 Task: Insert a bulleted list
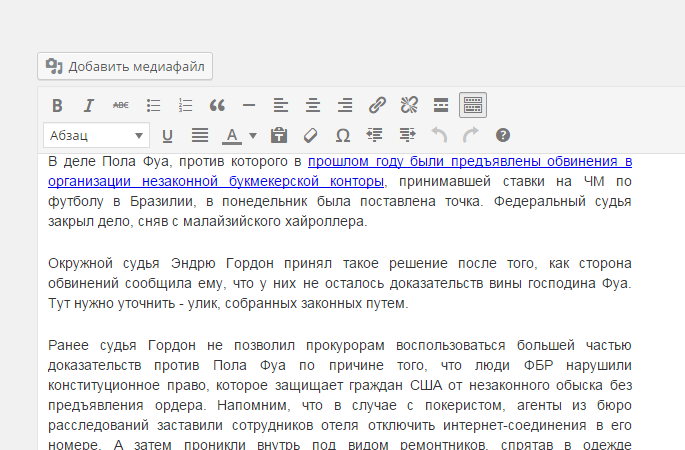pyautogui.click(x=153, y=105)
